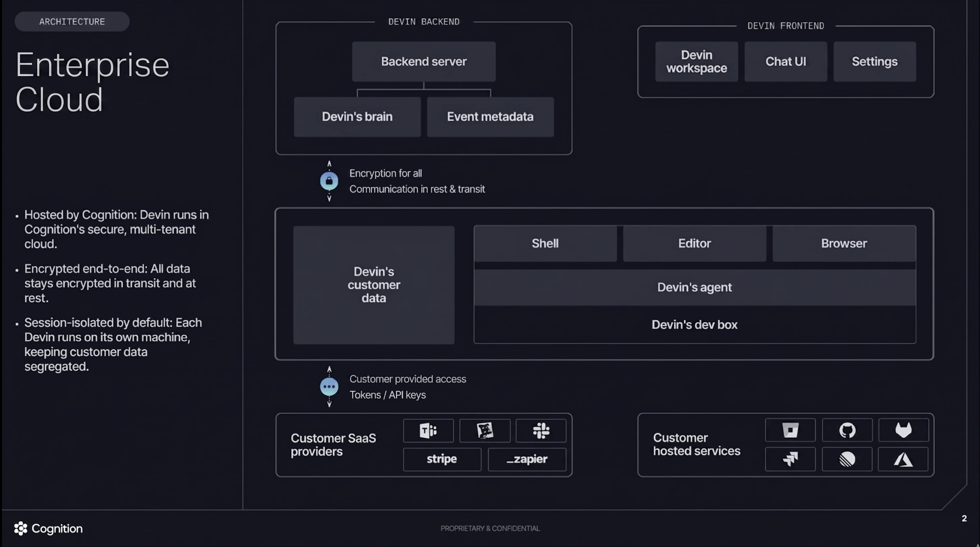
Task: Click the 'Hosted by Cognition' bullet
Action: tap(116, 229)
